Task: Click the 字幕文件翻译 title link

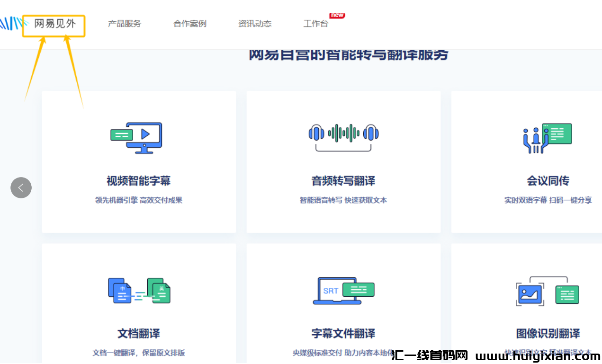Action: pyautogui.click(x=343, y=333)
